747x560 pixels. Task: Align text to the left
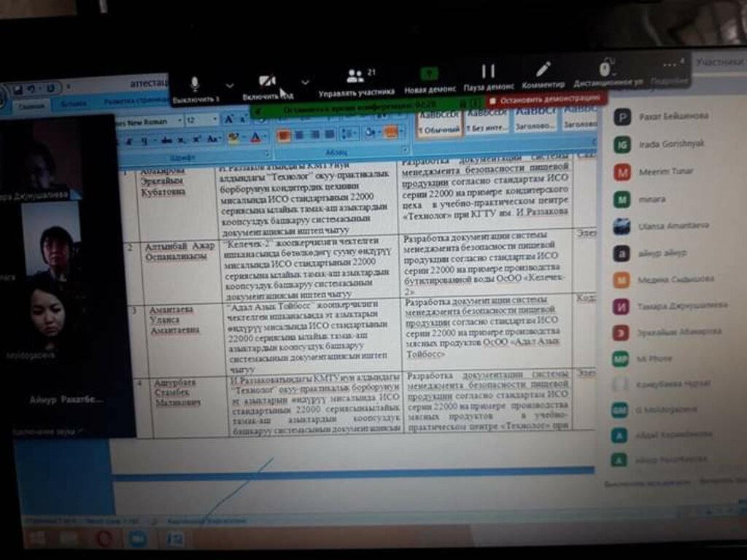pos(284,136)
